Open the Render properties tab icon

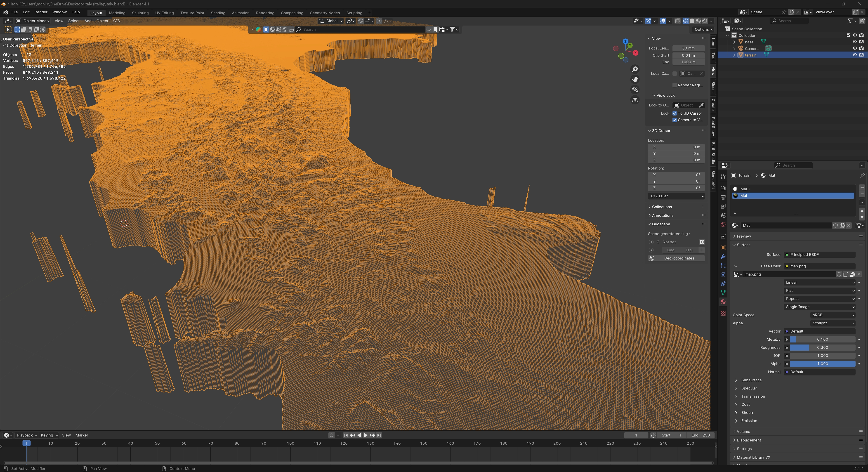pyautogui.click(x=723, y=188)
